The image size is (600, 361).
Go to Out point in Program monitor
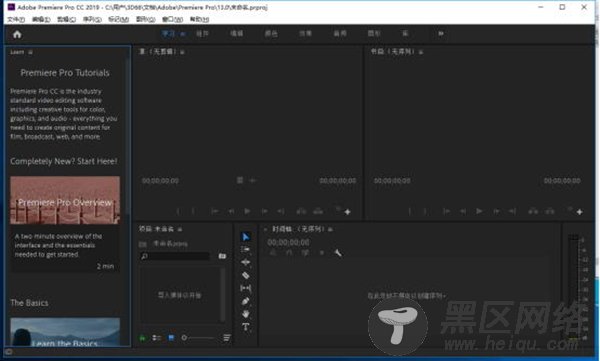pyautogui.click(x=512, y=211)
